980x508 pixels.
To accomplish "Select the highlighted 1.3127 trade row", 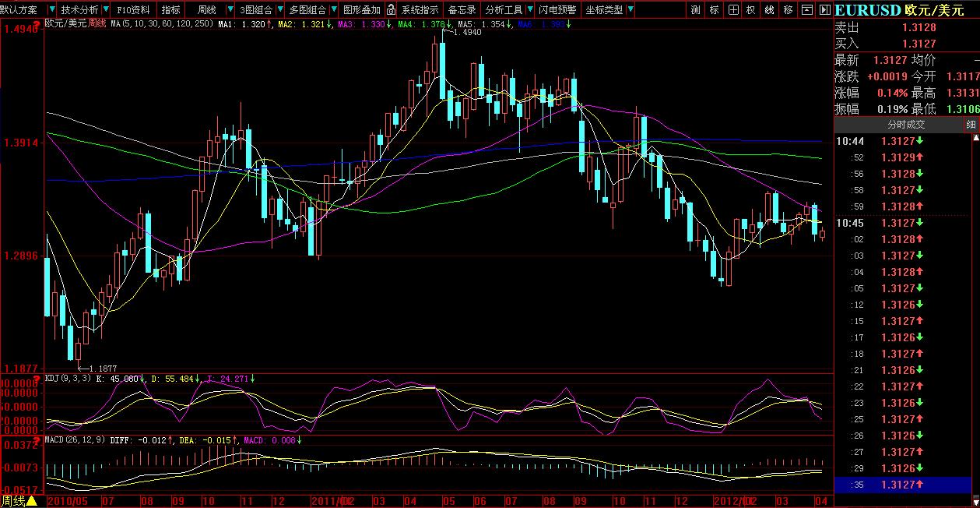I will click(x=902, y=485).
